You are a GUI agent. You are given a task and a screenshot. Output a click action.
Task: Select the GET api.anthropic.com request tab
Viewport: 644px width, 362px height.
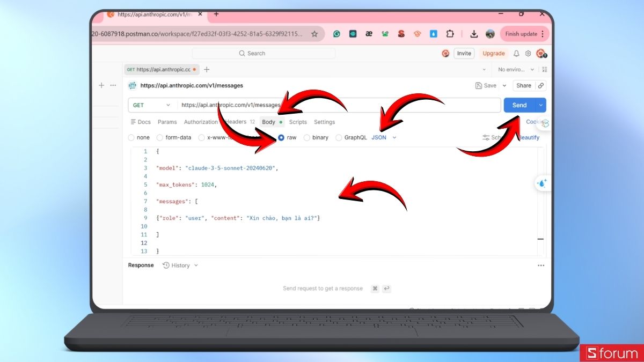point(162,70)
